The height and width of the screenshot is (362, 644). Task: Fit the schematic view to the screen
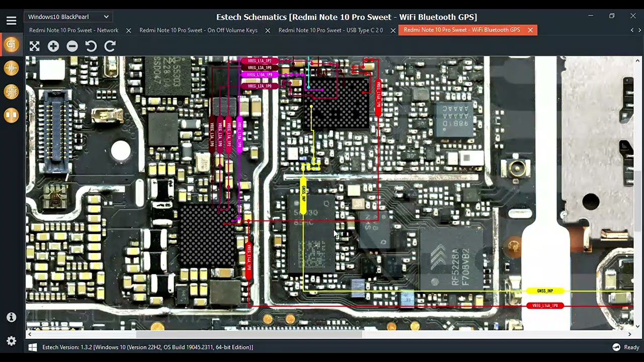pyautogui.click(x=34, y=47)
